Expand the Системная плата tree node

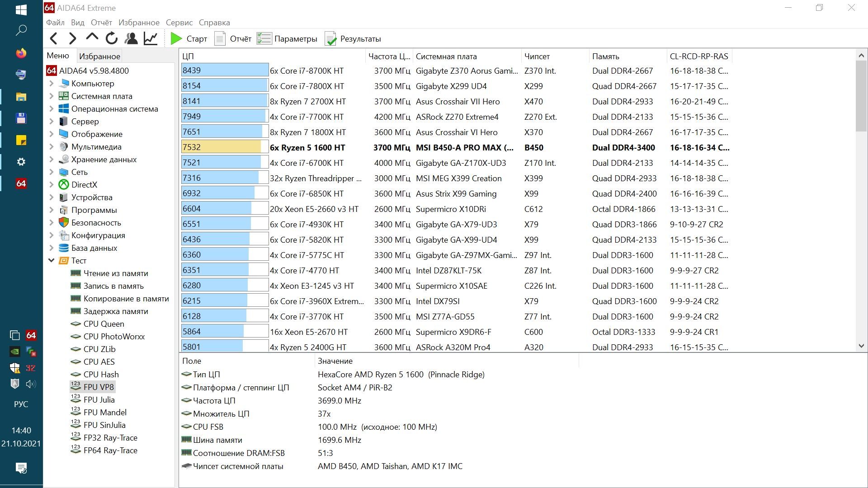(52, 96)
